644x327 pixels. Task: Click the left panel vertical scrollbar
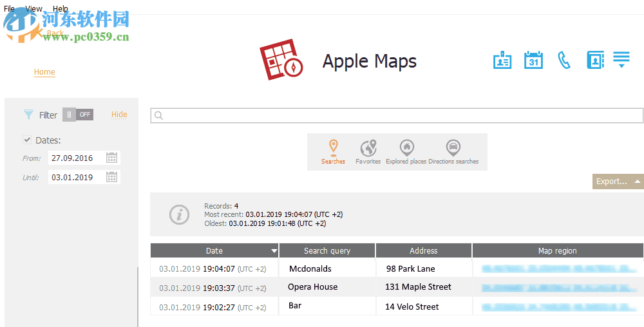click(x=138, y=296)
